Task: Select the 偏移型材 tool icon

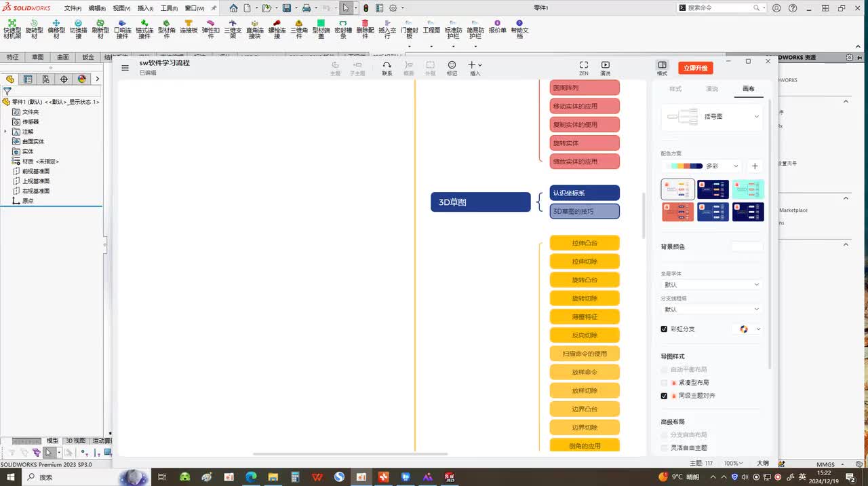Action: tap(56, 29)
